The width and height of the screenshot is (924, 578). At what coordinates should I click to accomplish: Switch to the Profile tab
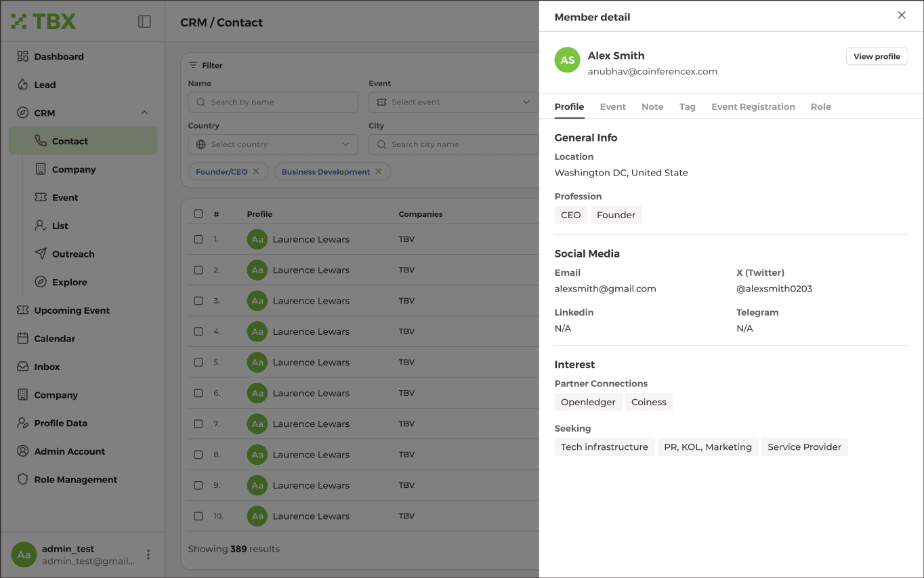[x=569, y=106]
